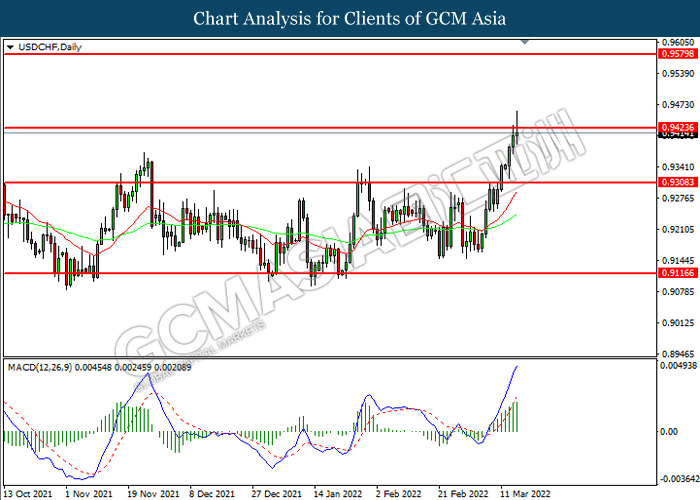Image resolution: width=700 pixels, height=500 pixels.
Task: Click the 27 Dec 2021 date label
Action: click(x=276, y=494)
